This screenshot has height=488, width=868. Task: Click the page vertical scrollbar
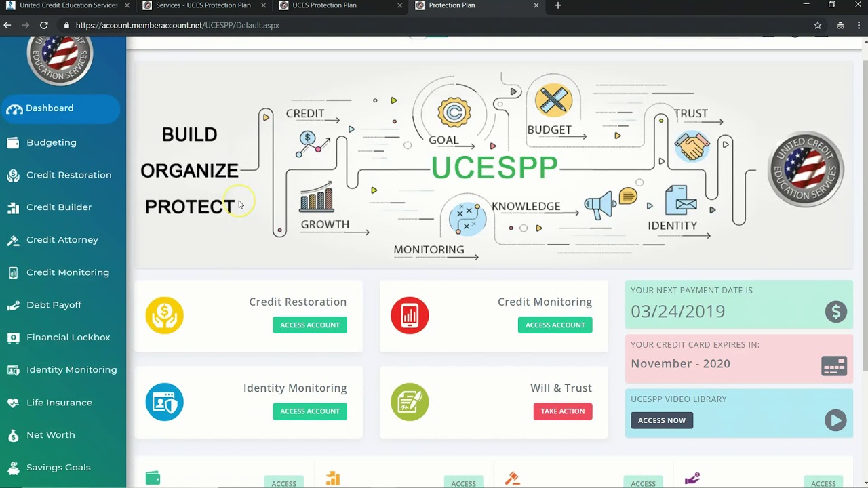coord(865,216)
